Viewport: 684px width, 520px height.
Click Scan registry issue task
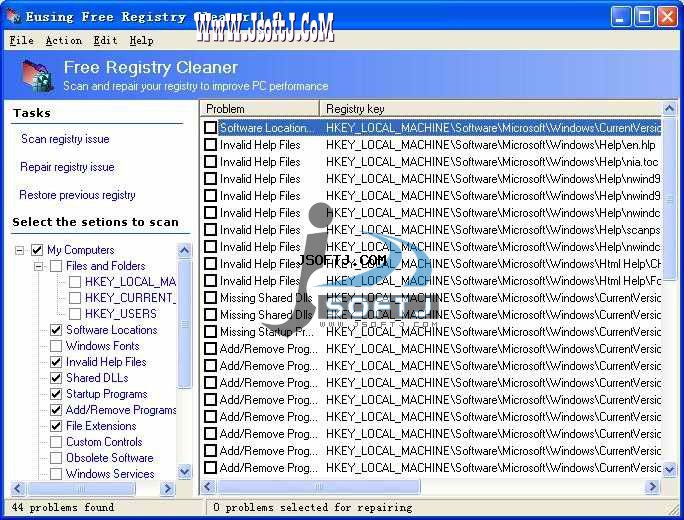coord(65,139)
